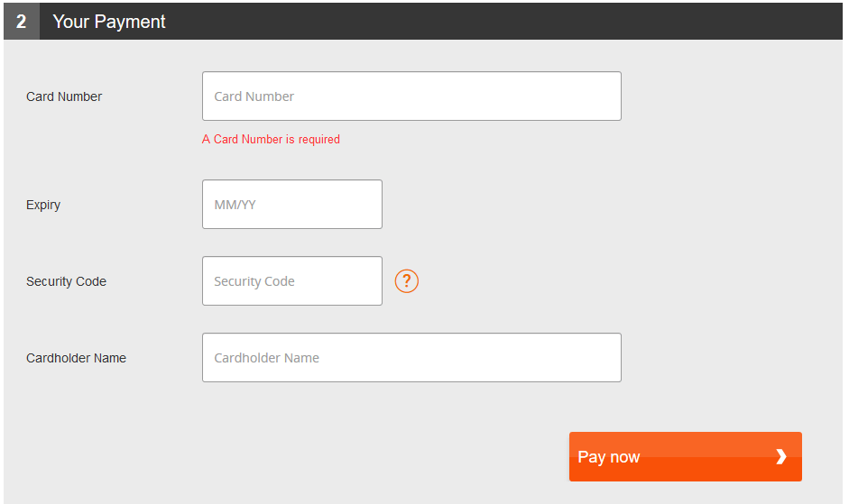Click the Card Number placeholder text
Screen dimensions: 849x504
[x=254, y=96]
